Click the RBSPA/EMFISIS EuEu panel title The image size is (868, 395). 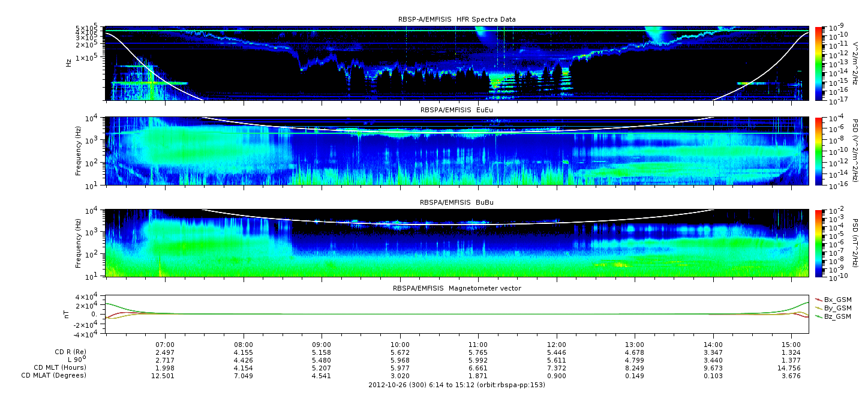tap(456, 110)
